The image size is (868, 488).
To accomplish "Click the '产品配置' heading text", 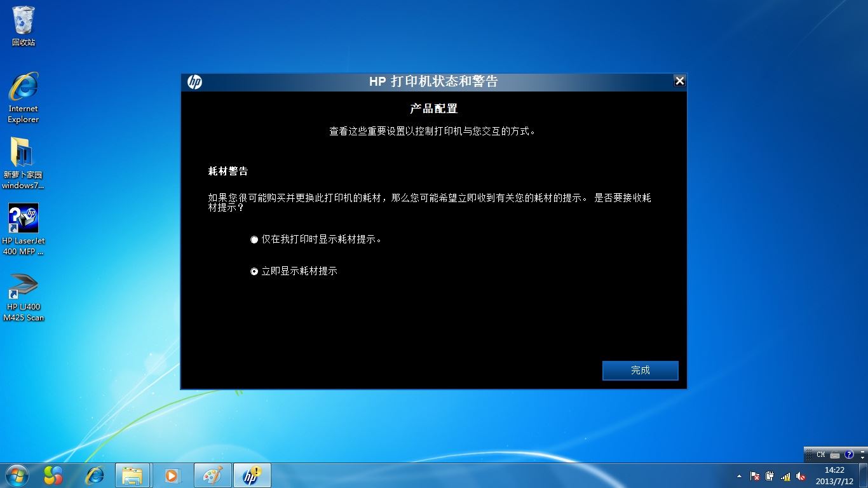I will tap(434, 109).
